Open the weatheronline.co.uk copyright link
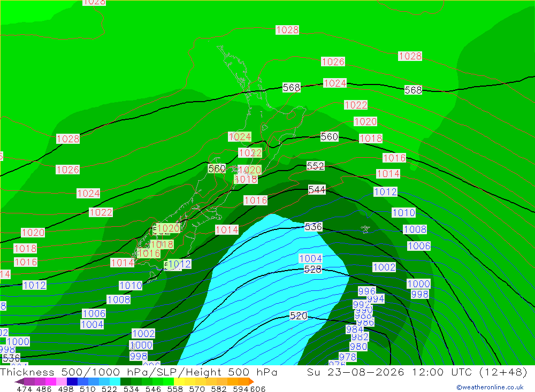The image size is (535, 392). pyautogui.click(x=490, y=387)
